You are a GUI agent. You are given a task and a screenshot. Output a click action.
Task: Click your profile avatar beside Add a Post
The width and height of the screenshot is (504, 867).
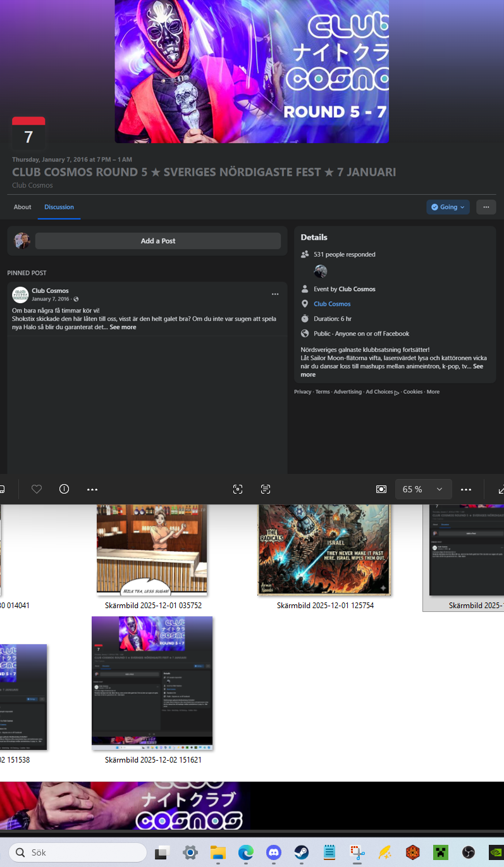pyautogui.click(x=22, y=241)
